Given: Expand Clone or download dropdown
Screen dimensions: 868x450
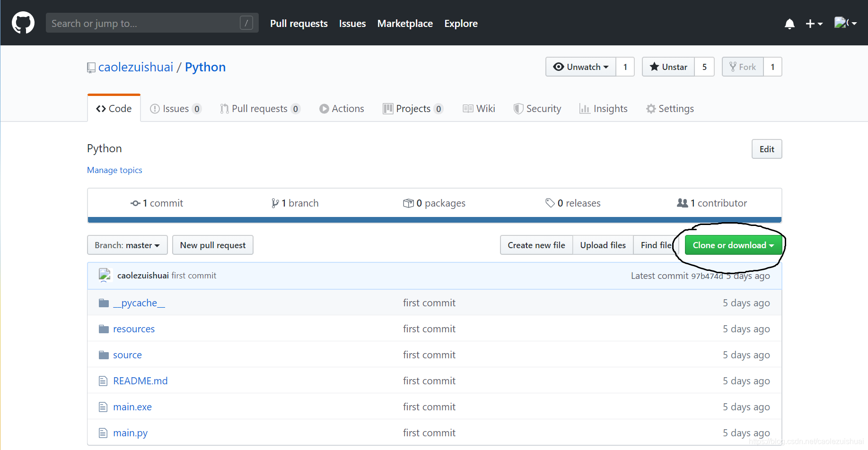Looking at the screenshot, I should click(x=733, y=245).
